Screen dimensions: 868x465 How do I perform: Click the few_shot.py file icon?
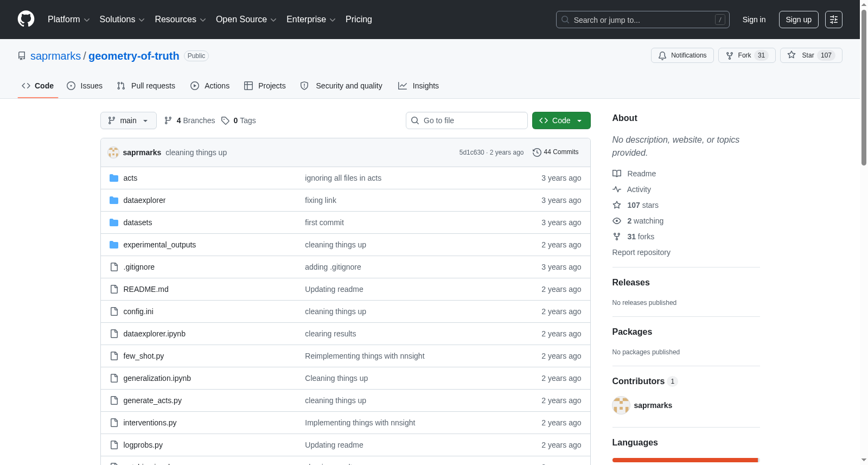click(x=114, y=356)
